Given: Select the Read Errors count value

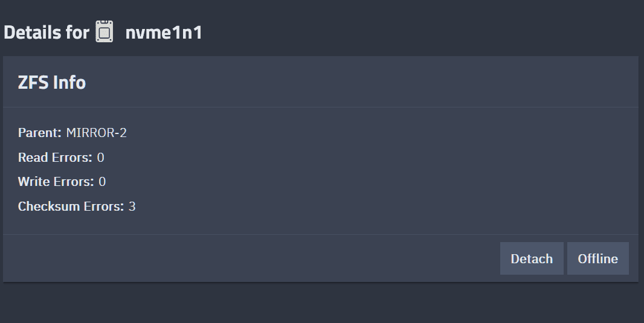Looking at the screenshot, I should [x=100, y=158].
